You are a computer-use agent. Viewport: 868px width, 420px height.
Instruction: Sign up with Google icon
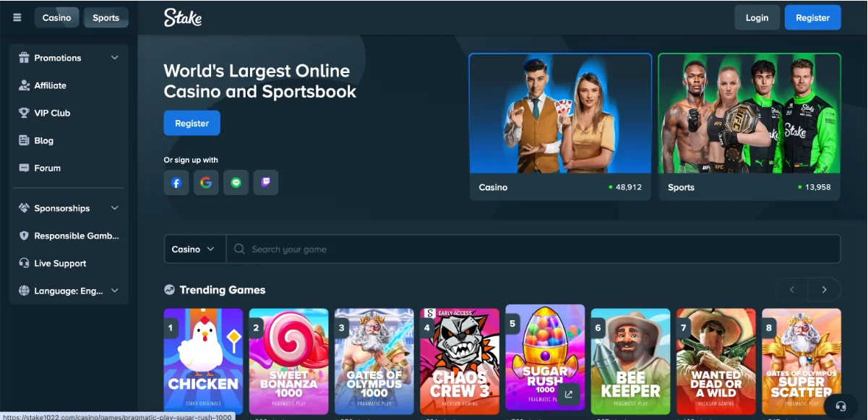[206, 183]
